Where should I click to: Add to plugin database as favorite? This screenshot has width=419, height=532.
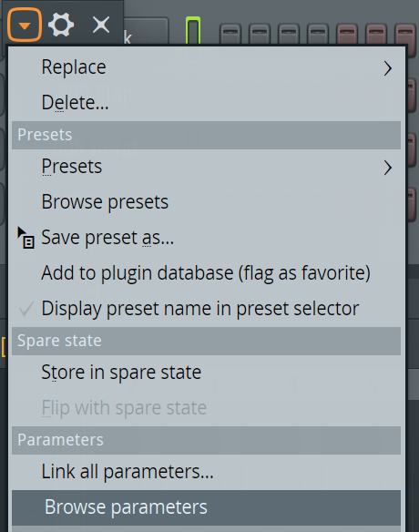tap(206, 273)
